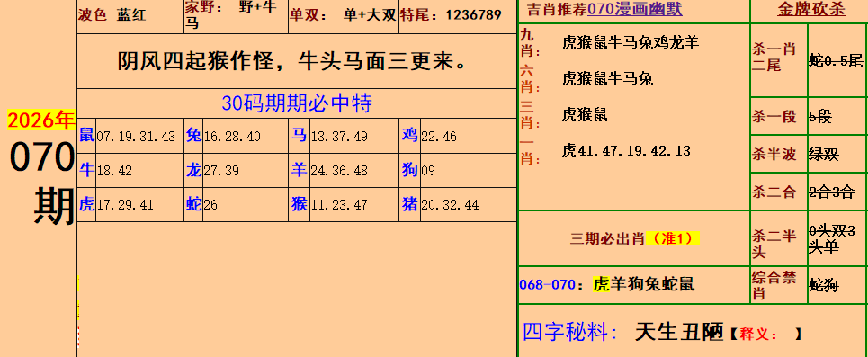Select monkey numbers 11.23.47
The image size is (868, 357).
pos(339,205)
